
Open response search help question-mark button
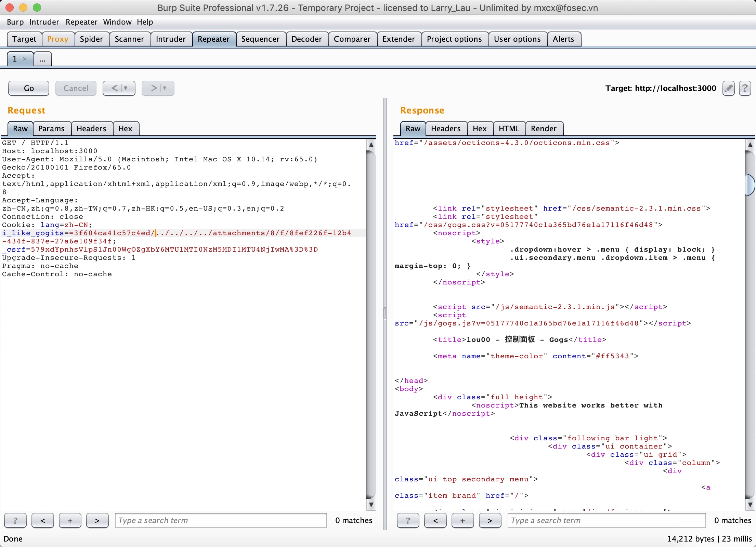coord(408,520)
